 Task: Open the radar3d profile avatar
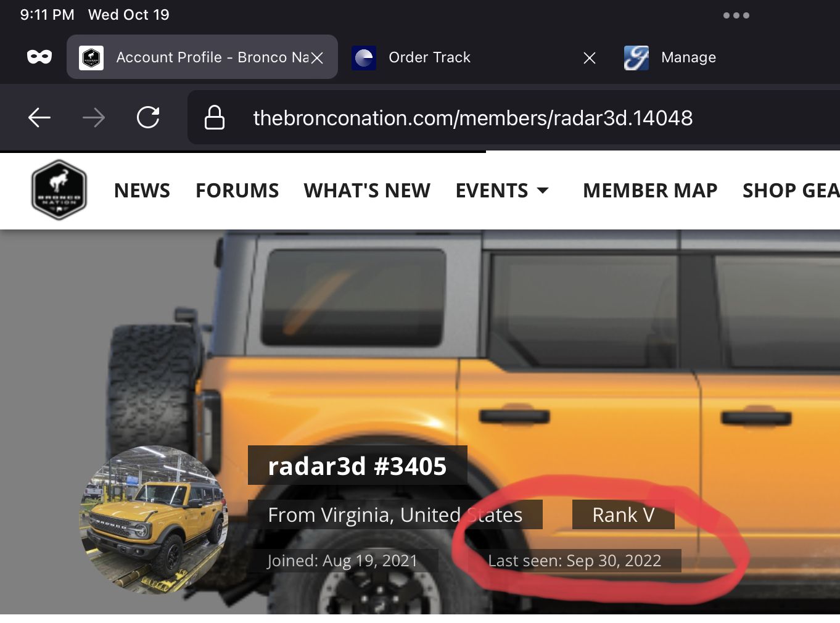click(x=154, y=519)
